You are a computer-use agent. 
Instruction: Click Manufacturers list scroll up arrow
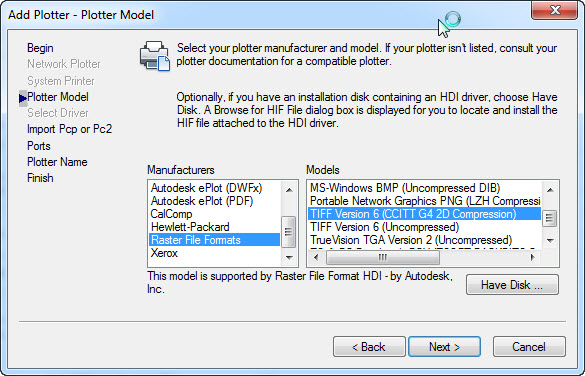click(x=289, y=189)
